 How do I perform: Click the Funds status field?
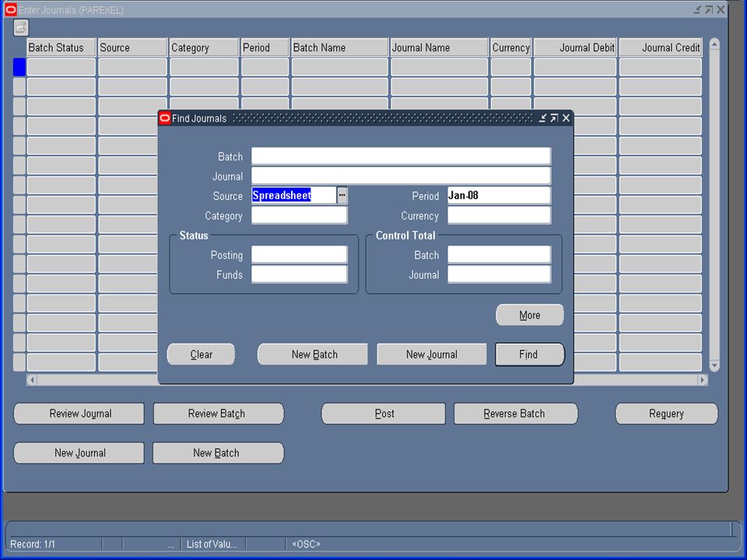pos(299,275)
